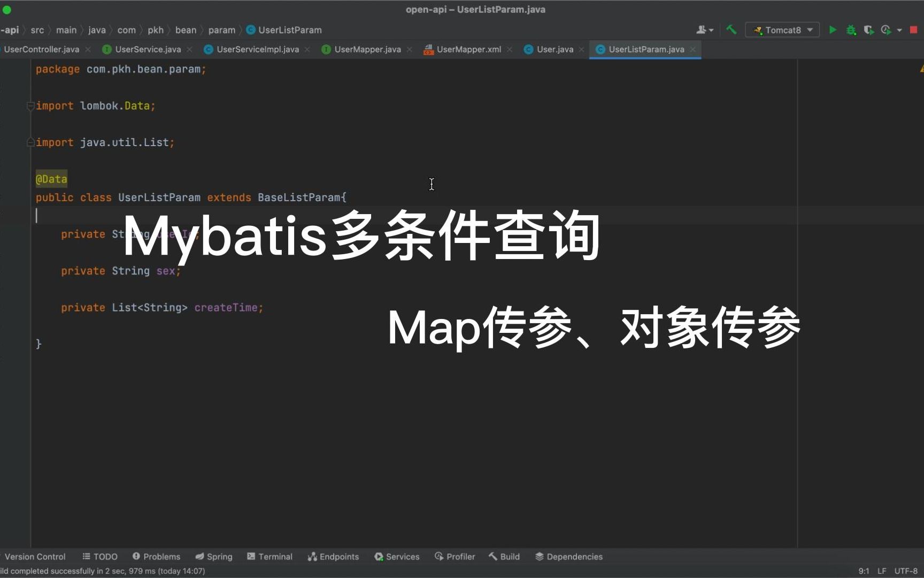Click 'src' in the breadcrumb path
Screen dimensions: 924x578
pos(37,30)
